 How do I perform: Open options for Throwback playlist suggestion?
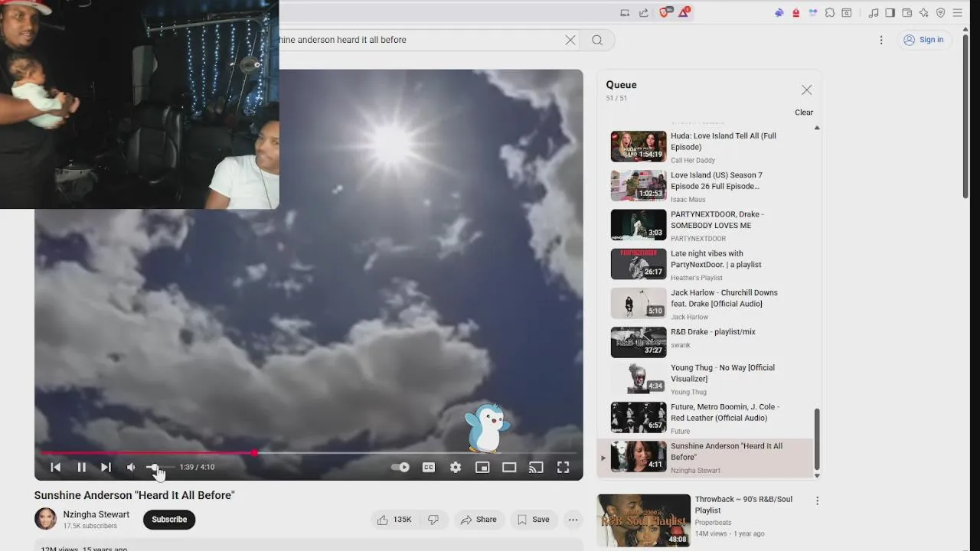coord(817,501)
